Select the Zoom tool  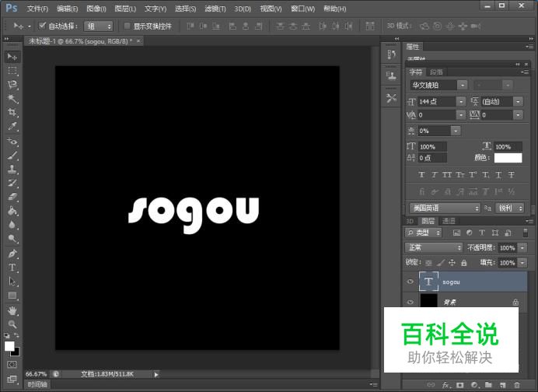pos(12,324)
